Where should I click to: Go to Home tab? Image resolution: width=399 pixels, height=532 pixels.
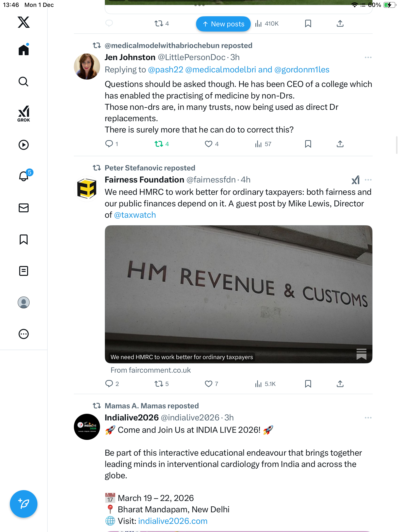point(24,50)
